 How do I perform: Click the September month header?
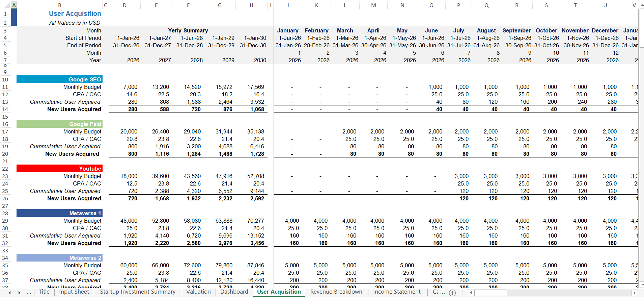coord(516,30)
